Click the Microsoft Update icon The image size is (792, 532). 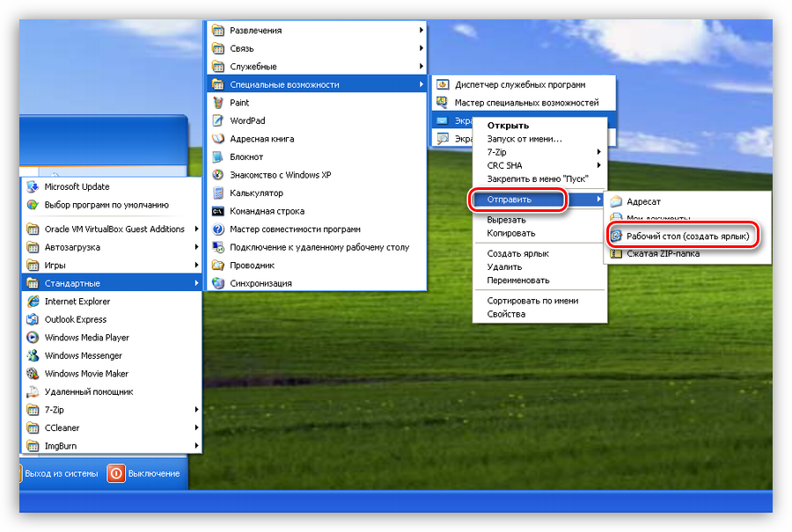pyautogui.click(x=33, y=186)
